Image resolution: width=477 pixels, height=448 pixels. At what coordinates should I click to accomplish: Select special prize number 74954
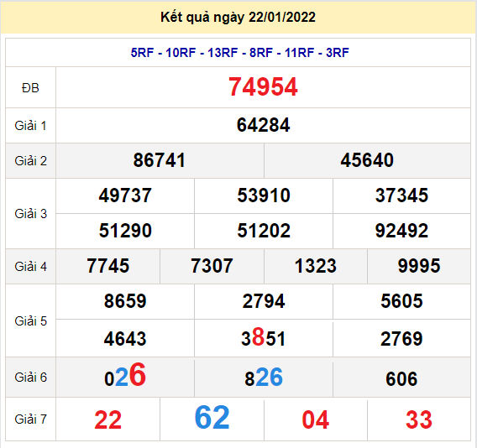tap(263, 87)
